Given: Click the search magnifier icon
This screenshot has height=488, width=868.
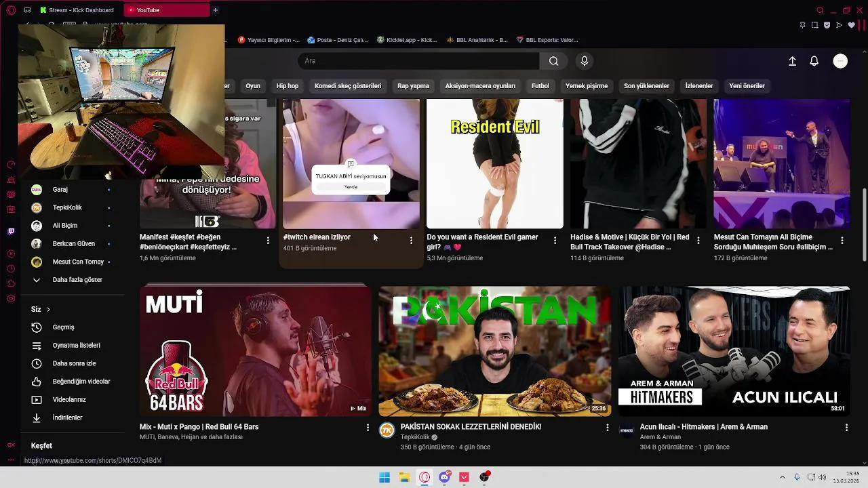Looking at the screenshot, I should point(553,61).
